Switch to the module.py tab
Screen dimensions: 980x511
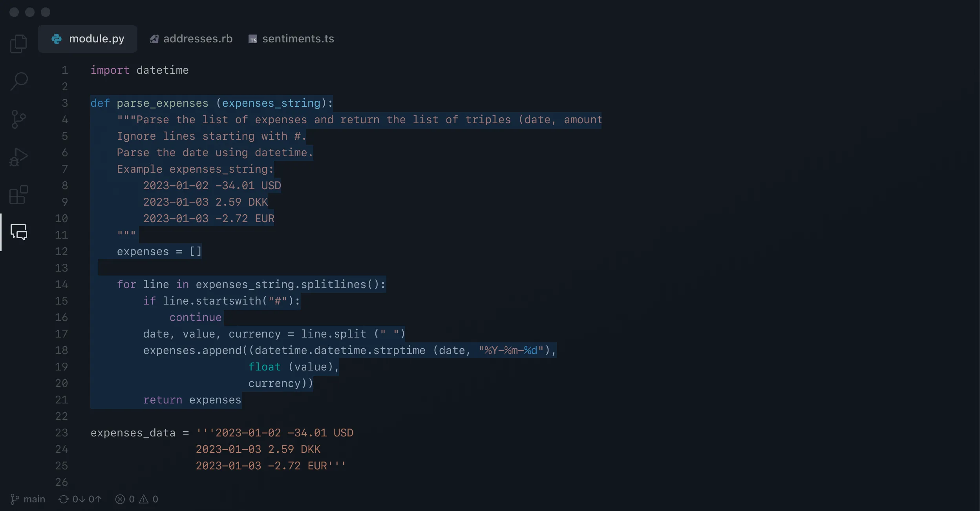click(88, 39)
